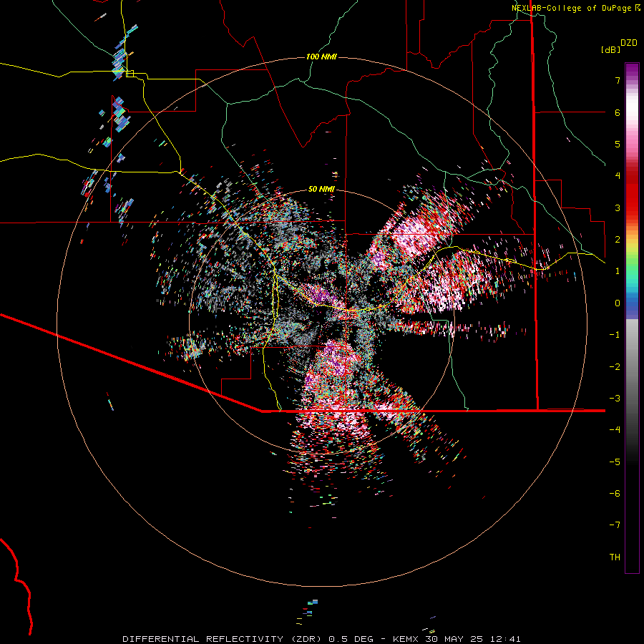Click the color scale value 0
Viewport: 644px width, 644px height.
(618, 303)
